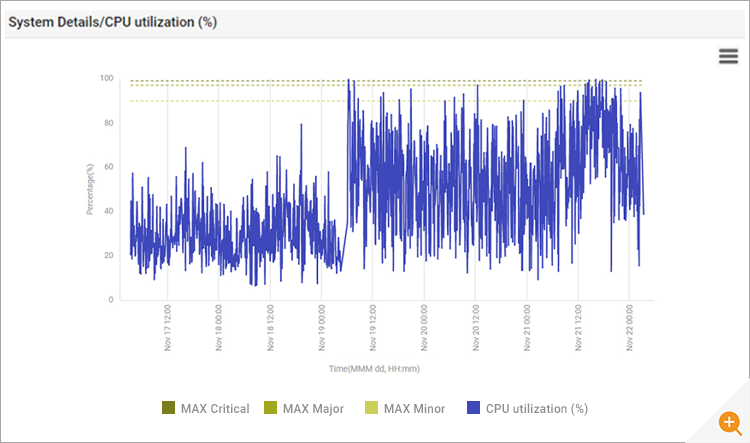Toggle the MAX Minor legend swatch
The height and width of the screenshot is (443, 750).
click(x=371, y=408)
